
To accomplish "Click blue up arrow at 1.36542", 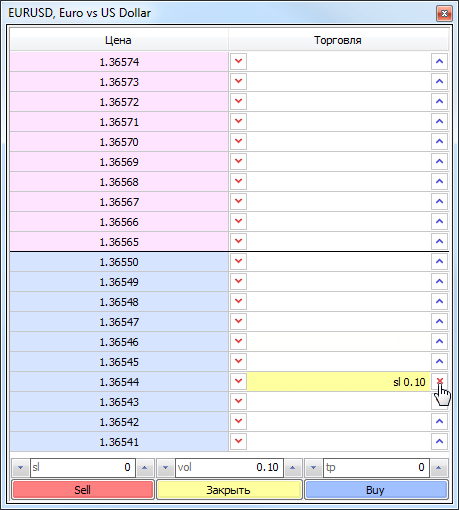I will click(x=439, y=421).
